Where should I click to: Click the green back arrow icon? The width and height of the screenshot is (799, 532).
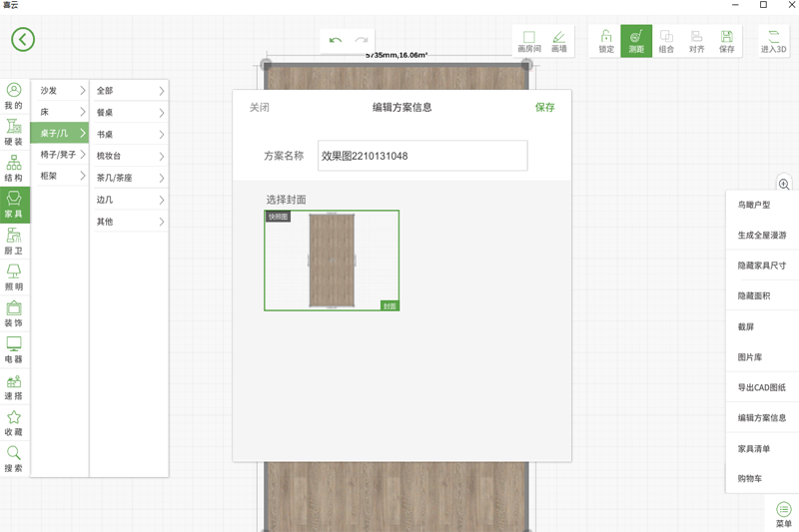coord(23,39)
